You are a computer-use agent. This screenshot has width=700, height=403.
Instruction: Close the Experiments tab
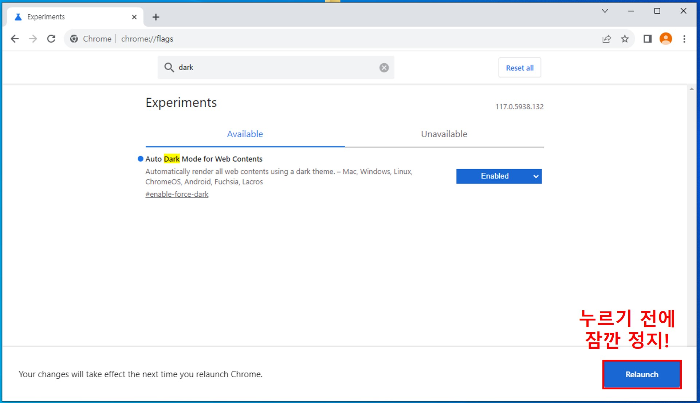[134, 17]
